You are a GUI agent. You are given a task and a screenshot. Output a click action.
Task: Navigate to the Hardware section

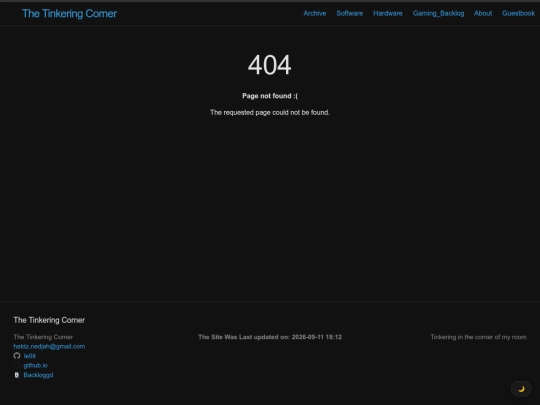click(388, 13)
